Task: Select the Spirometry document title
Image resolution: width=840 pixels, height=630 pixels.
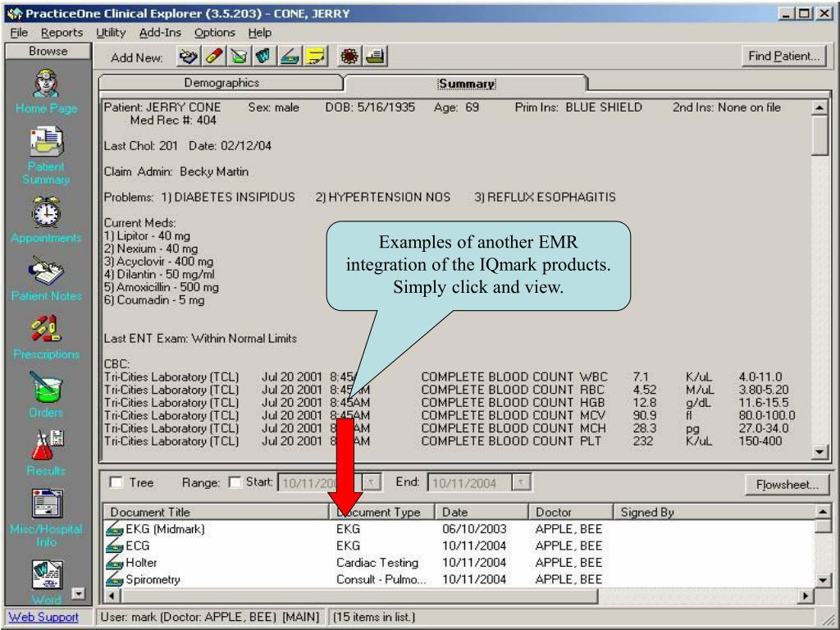Action: (153, 580)
